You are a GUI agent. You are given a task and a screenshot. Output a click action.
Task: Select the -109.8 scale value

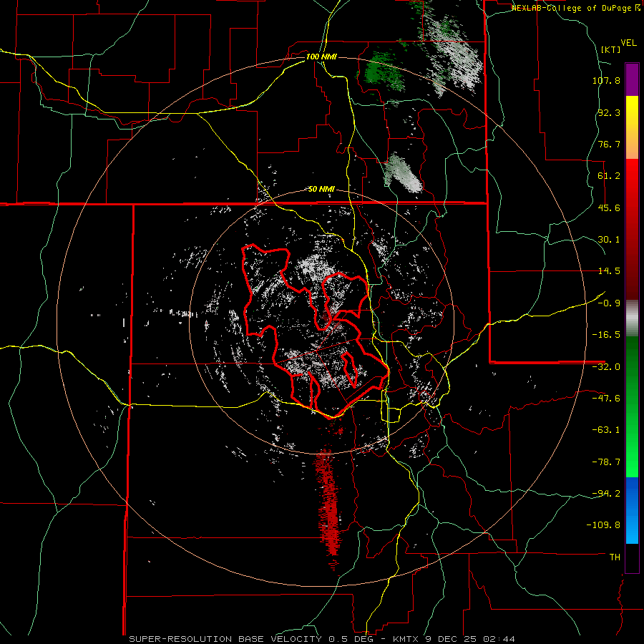(603, 525)
